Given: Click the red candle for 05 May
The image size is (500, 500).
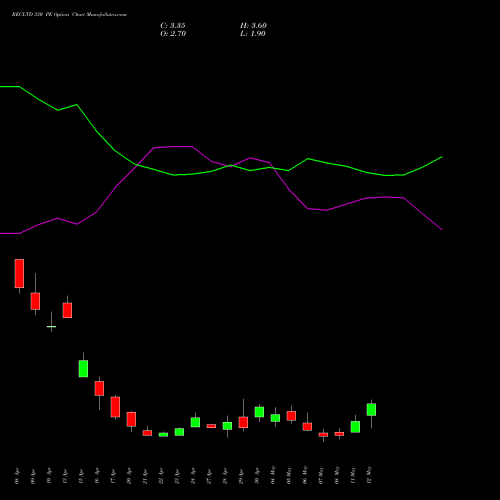Looking at the screenshot, I should [x=291, y=416].
